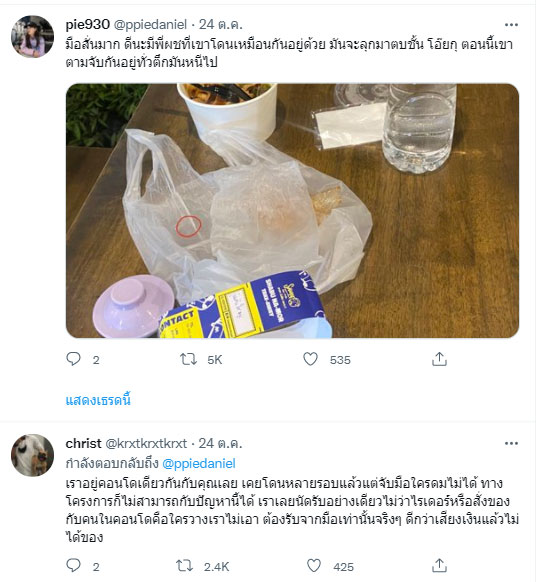
Task: Click the 24 ต.ค. timestamp on pie930's tweet
Action: point(220,24)
